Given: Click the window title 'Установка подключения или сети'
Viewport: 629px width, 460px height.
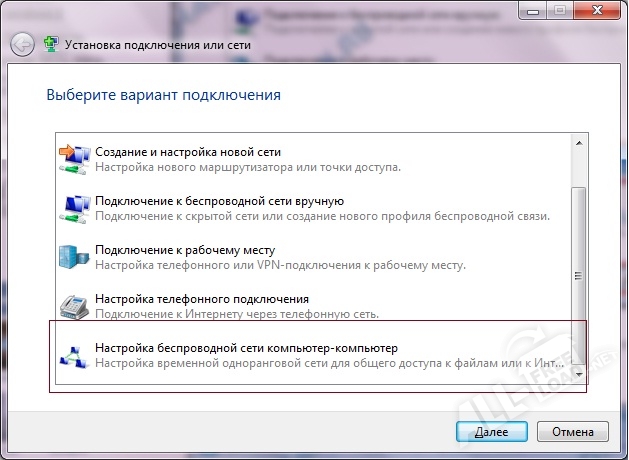Looking at the screenshot, I should tap(158, 45).
